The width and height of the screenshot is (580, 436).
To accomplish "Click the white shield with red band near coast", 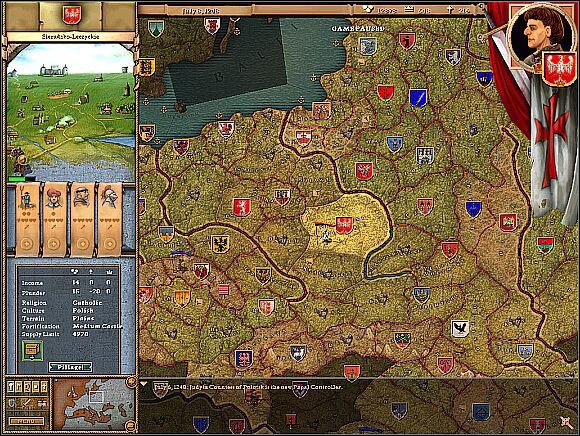I will pos(303,137).
